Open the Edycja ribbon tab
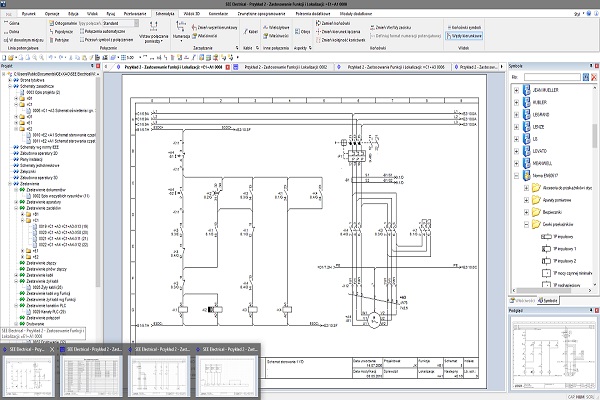The image size is (600, 400). pos(73,13)
